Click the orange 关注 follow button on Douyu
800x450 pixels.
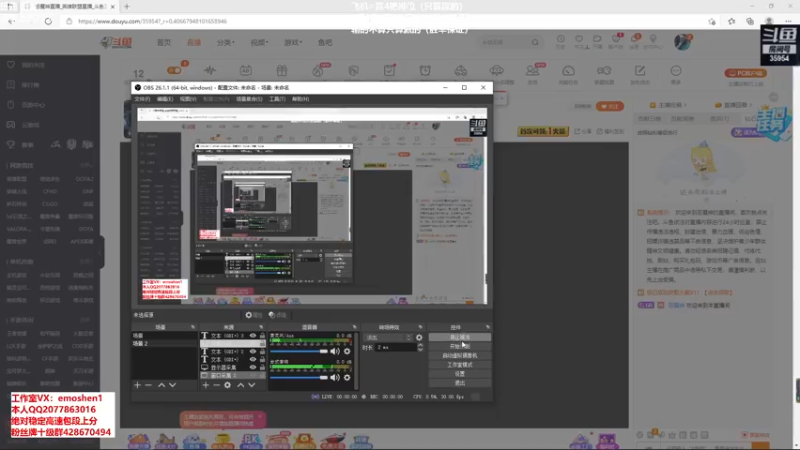(610, 106)
